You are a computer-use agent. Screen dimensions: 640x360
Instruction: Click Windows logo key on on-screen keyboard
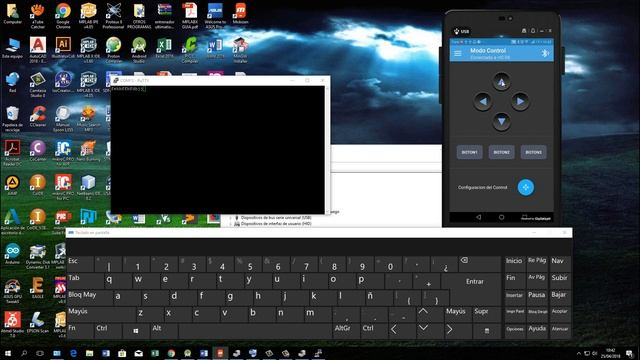coord(136,331)
